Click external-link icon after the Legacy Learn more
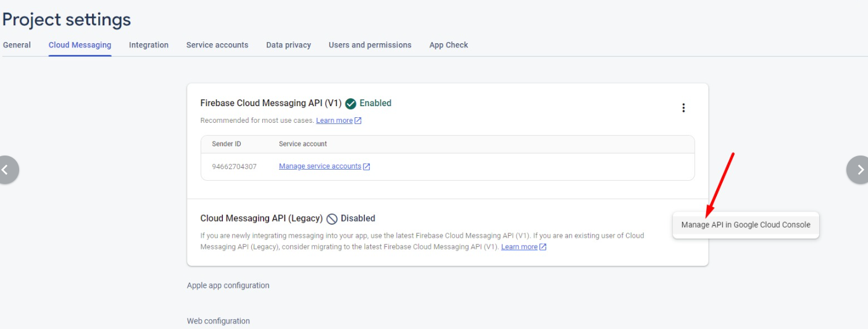Viewport: 868px width, 329px height. pos(543,247)
